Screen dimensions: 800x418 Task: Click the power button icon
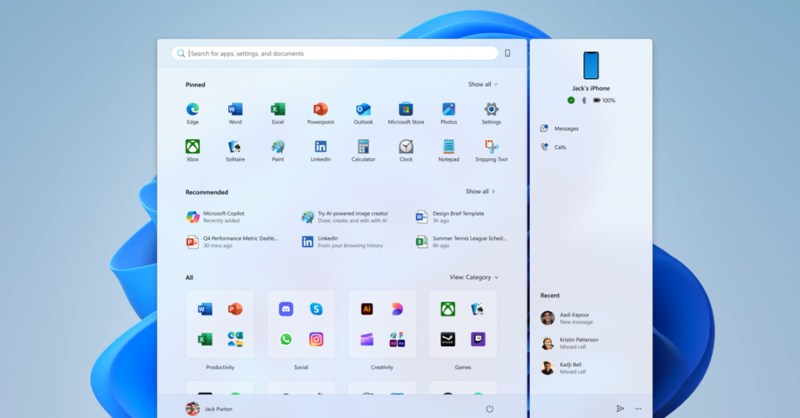489,409
